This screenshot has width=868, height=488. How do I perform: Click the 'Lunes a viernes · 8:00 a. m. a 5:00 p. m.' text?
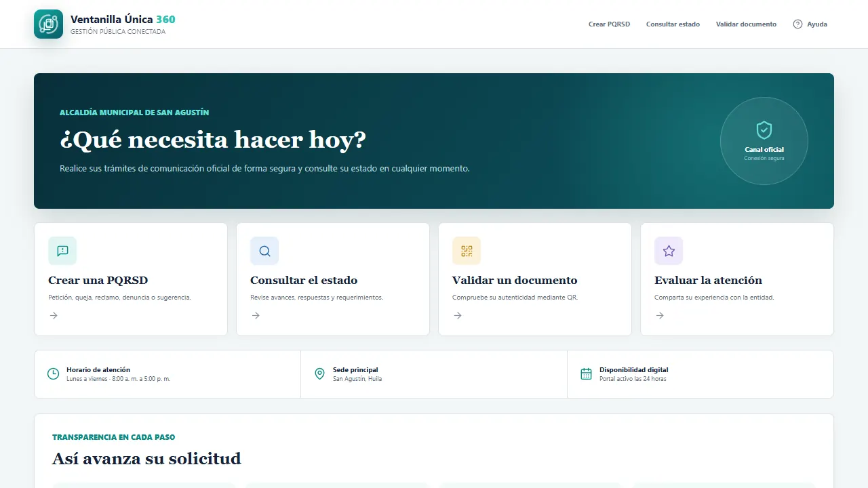118,379
